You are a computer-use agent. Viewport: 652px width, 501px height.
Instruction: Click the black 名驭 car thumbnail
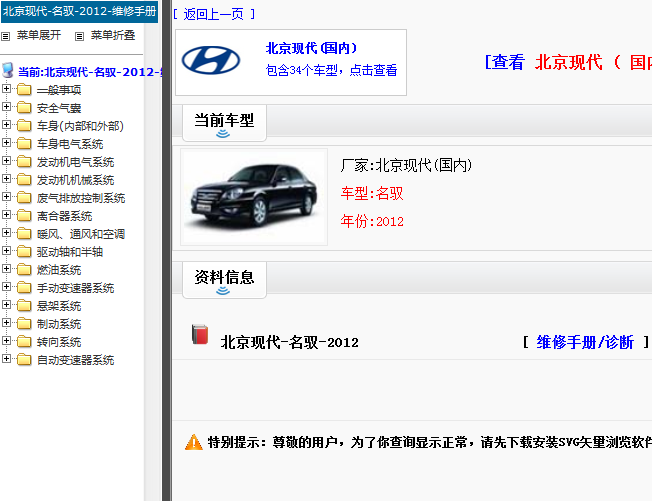point(254,197)
